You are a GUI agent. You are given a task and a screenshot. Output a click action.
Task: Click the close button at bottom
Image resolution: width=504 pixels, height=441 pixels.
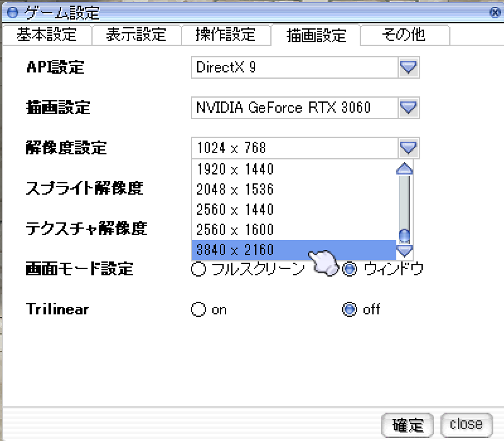pyautogui.click(x=466, y=424)
